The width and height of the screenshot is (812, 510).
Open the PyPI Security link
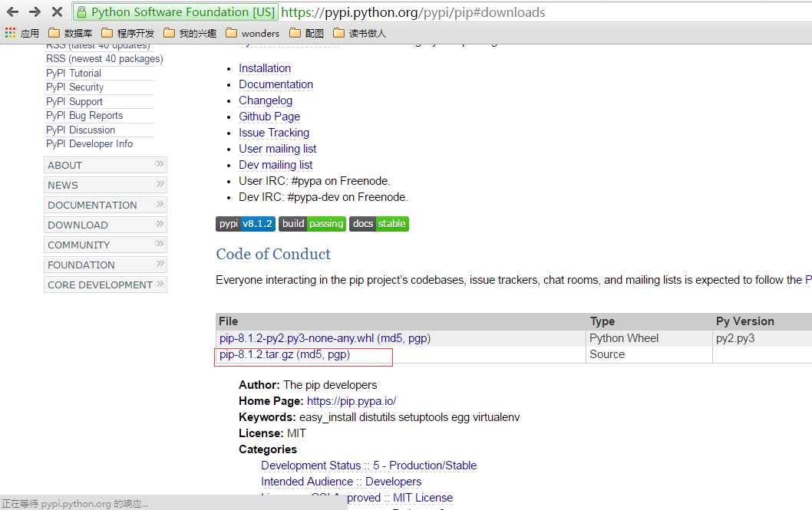pyautogui.click(x=75, y=87)
